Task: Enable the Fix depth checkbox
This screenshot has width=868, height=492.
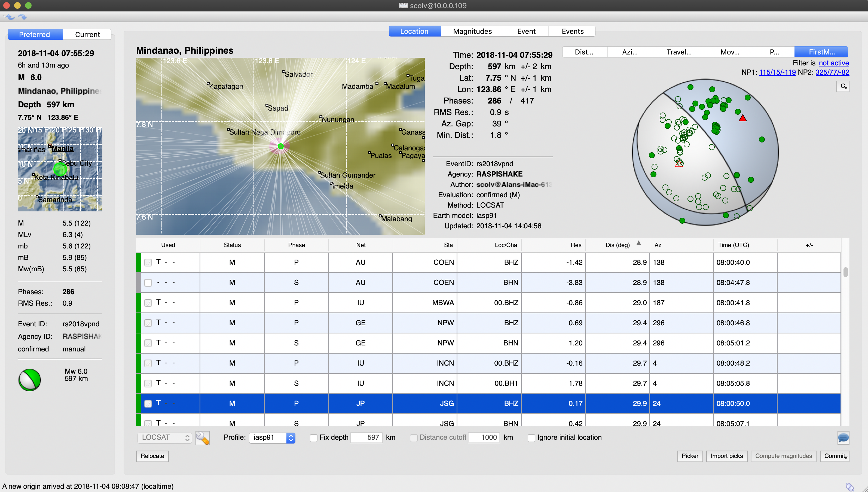Action: coord(314,438)
